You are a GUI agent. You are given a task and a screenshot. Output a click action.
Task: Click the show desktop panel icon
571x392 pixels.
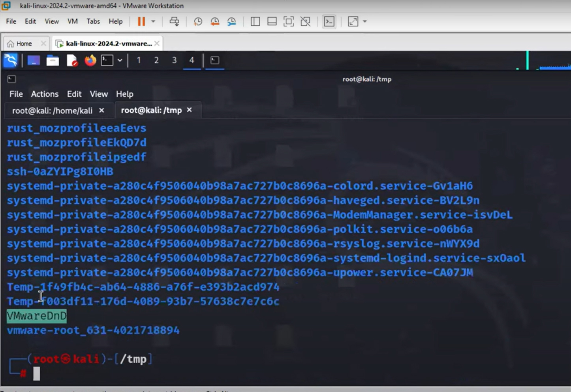pos(34,60)
